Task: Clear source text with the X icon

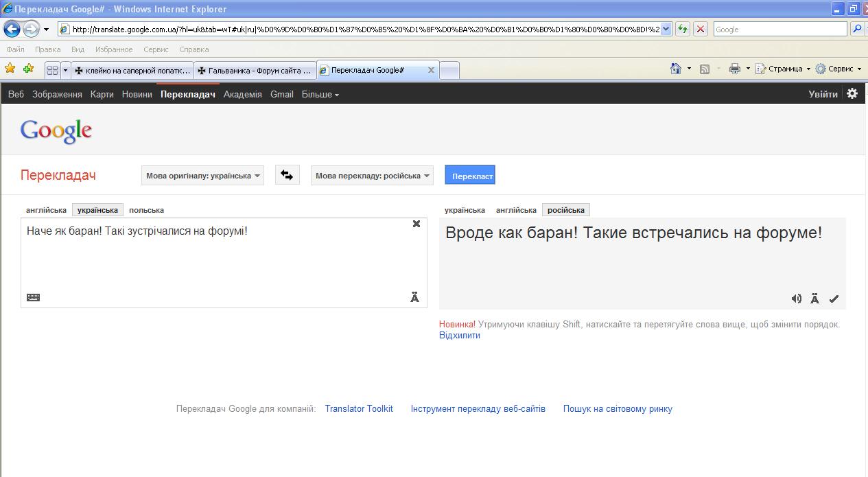Action: click(x=416, y=224)
